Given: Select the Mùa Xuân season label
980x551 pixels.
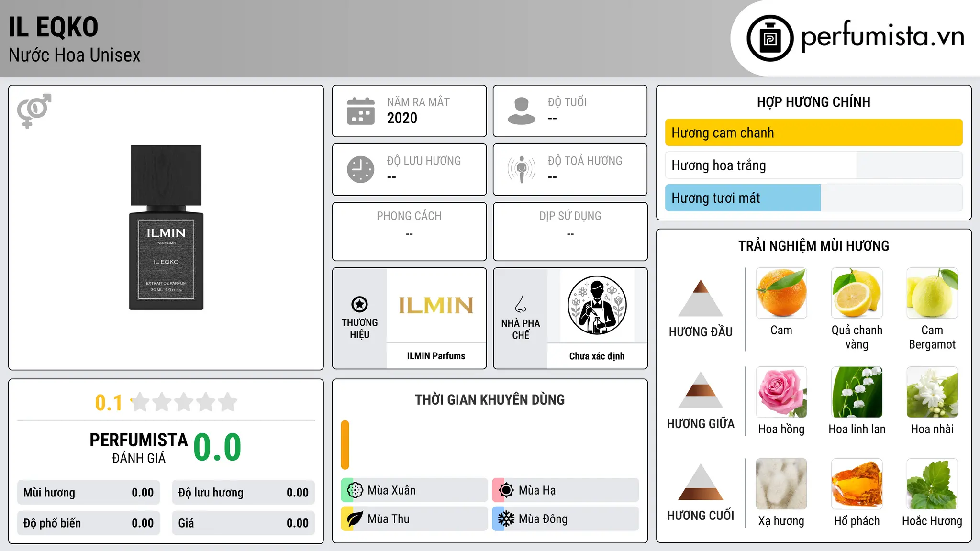Looking at the screenshot, I should [391, 490].
